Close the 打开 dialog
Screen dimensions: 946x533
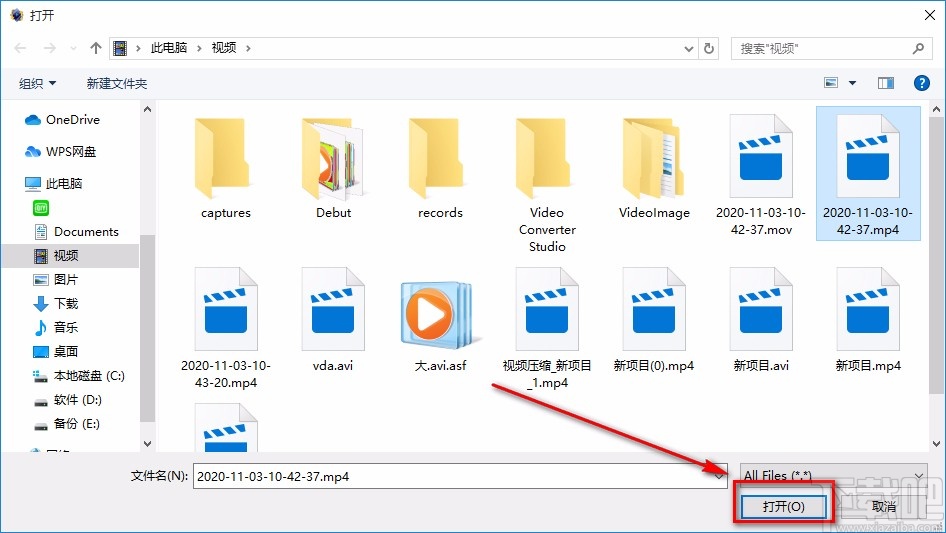930,15
